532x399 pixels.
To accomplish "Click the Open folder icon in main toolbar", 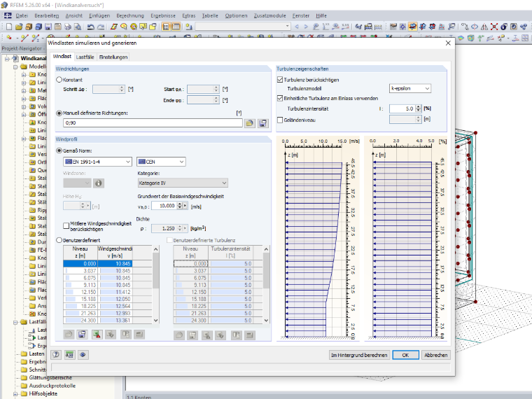I will click(x=19, y=27).
